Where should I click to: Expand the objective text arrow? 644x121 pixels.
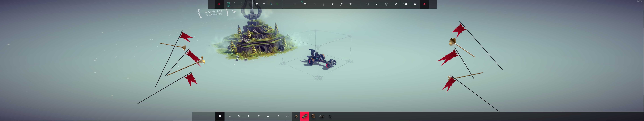click(x=234, y=12)
